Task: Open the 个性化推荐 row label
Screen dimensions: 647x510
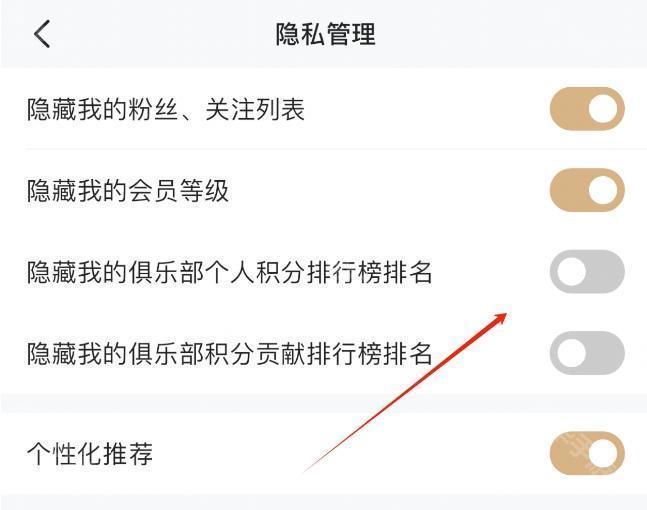Action: coord(90,454)
